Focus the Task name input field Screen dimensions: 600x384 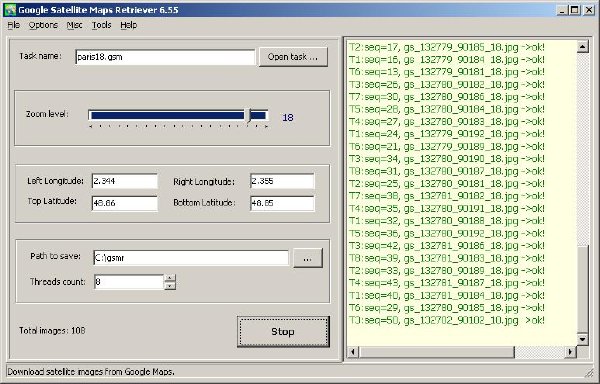click(165, 57)
